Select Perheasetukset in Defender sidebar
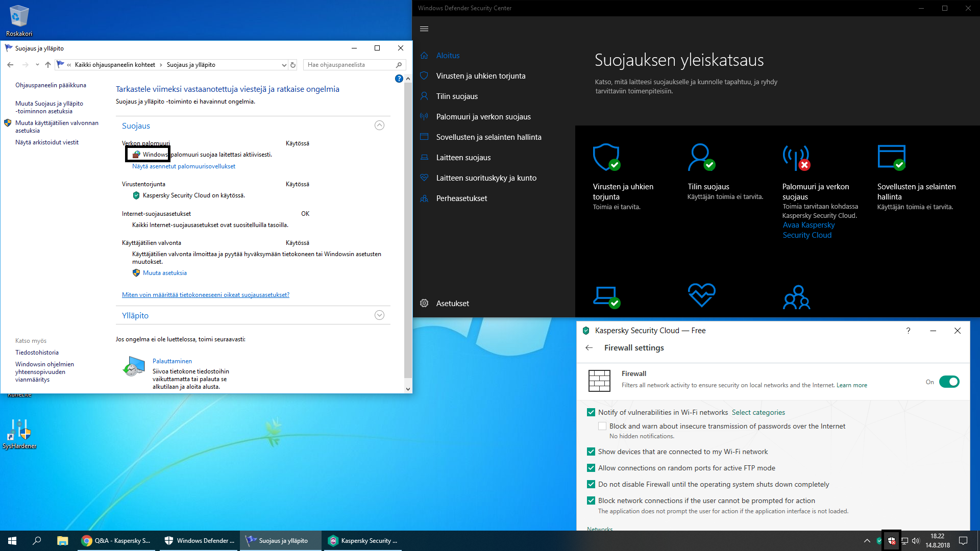Image resolution: width=980 pixels, height=551 pixels. [461, 198]
